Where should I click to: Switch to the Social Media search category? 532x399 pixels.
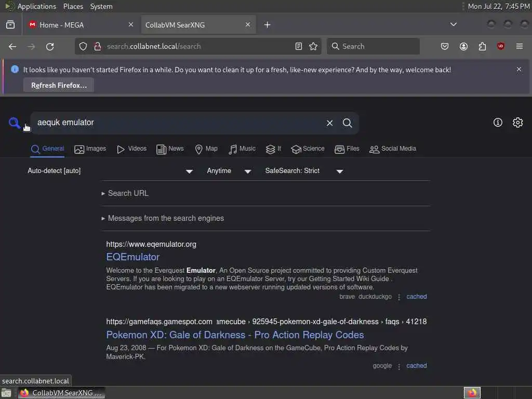pos(393,149)
